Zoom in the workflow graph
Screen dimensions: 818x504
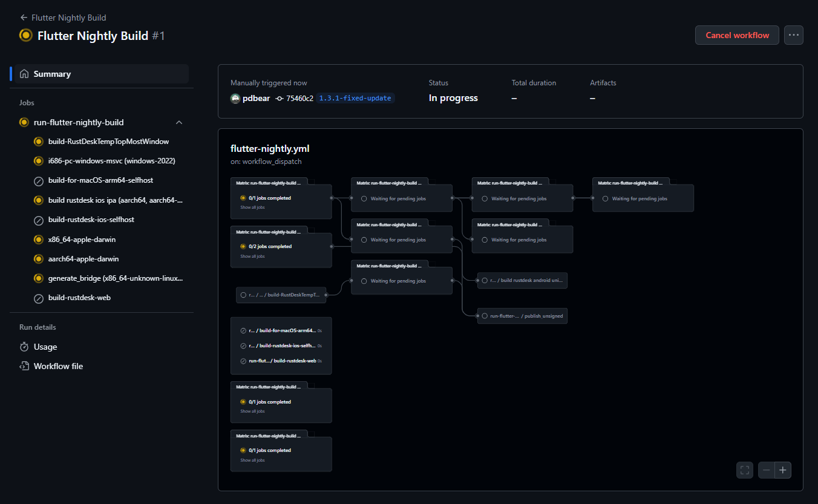pyautogui.click(x=783, y=470)
